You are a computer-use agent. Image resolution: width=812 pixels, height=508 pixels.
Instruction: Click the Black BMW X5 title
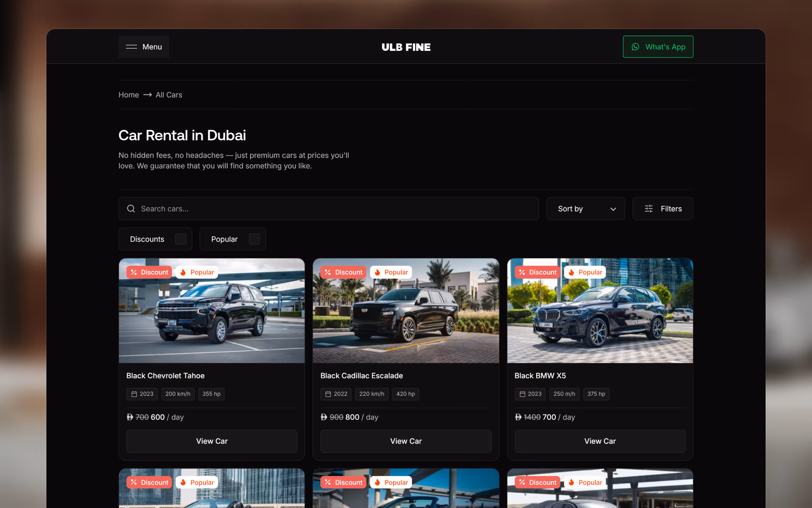coord(540,376)
